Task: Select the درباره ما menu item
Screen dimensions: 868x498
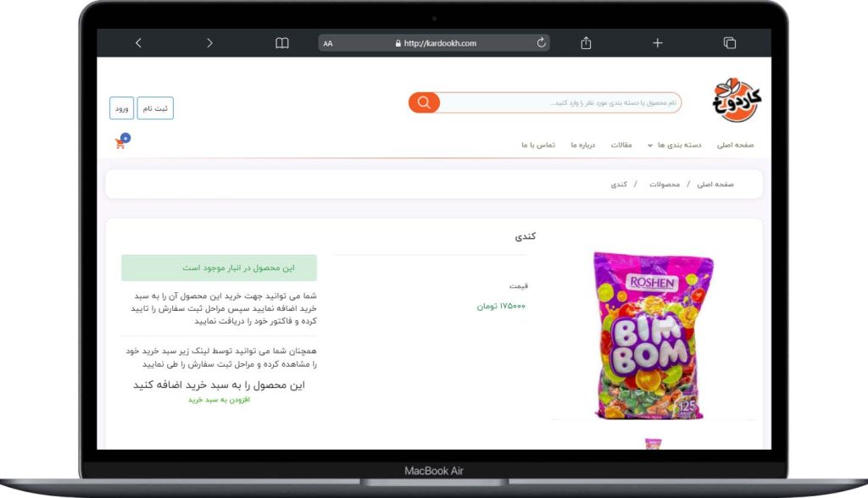Action: (x=583, y=145)
